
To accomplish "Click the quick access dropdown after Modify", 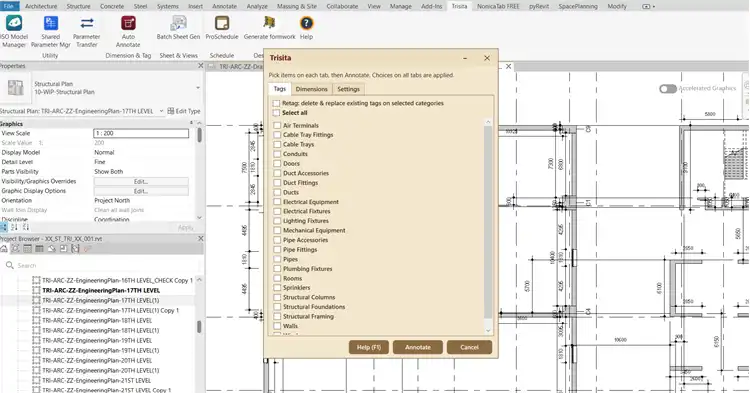I will [649, 7].
